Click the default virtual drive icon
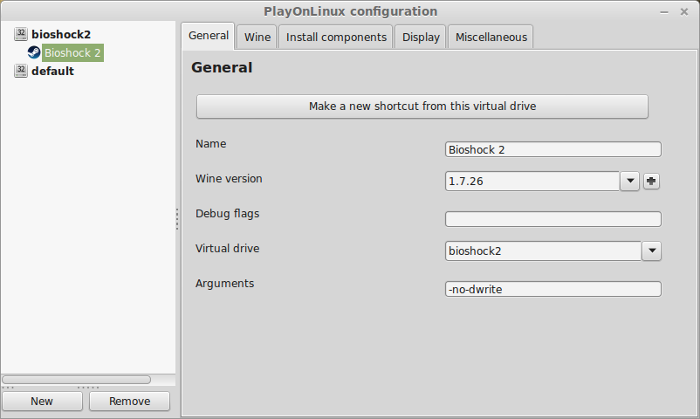The image size is (700, 419). click(21, 71)
